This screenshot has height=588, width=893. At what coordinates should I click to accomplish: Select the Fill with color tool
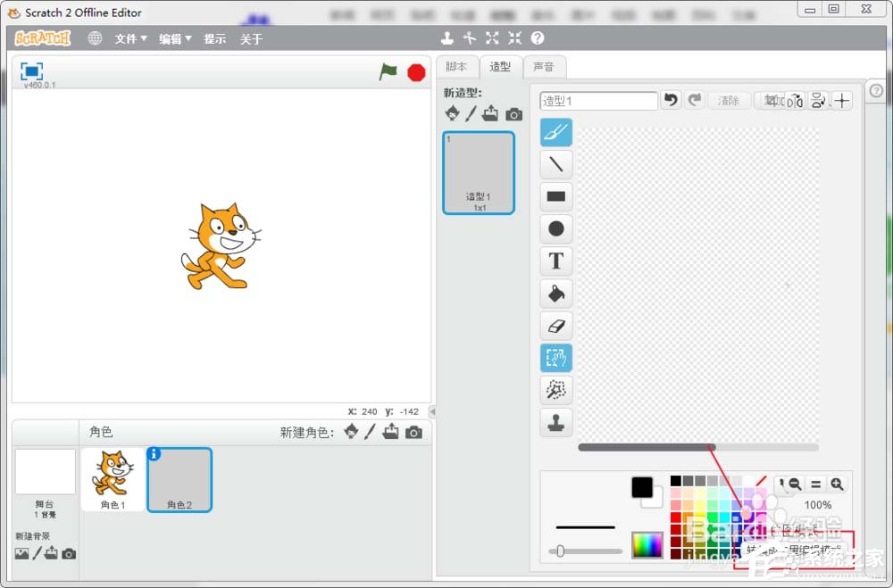point(555,293)
